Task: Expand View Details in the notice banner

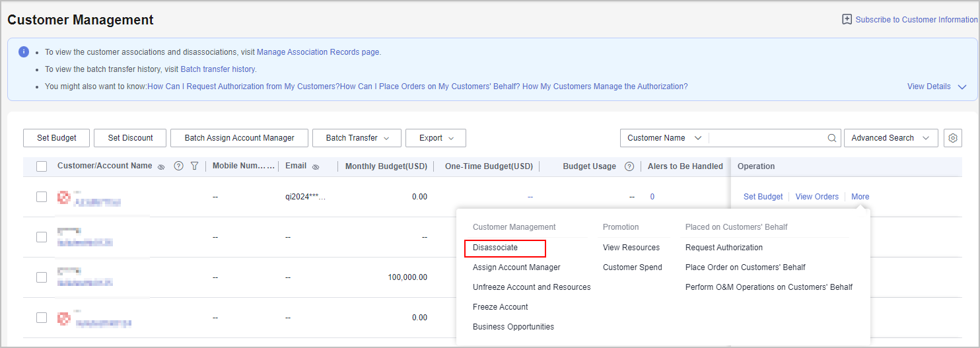Action: click(936, 87)
